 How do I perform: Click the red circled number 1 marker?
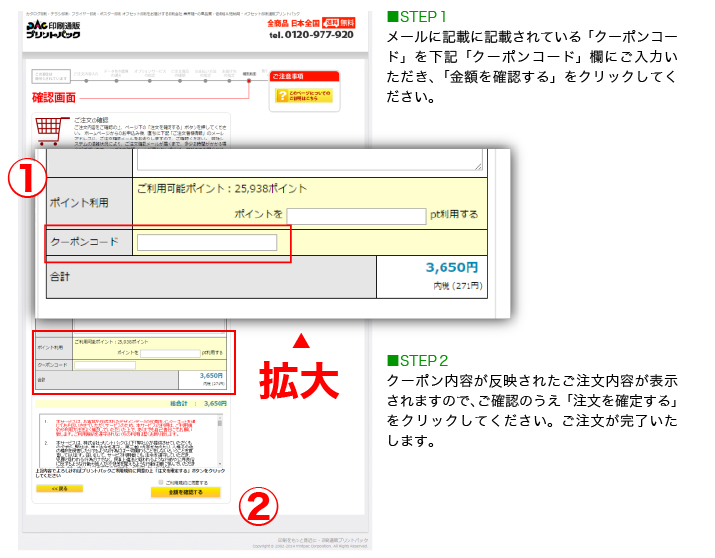28,180
